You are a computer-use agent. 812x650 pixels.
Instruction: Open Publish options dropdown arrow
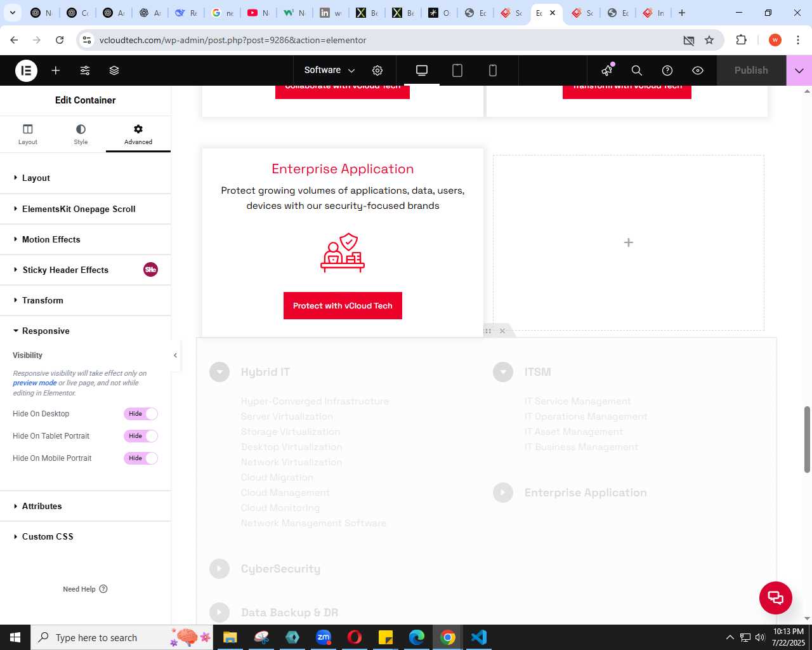(799, 70)
